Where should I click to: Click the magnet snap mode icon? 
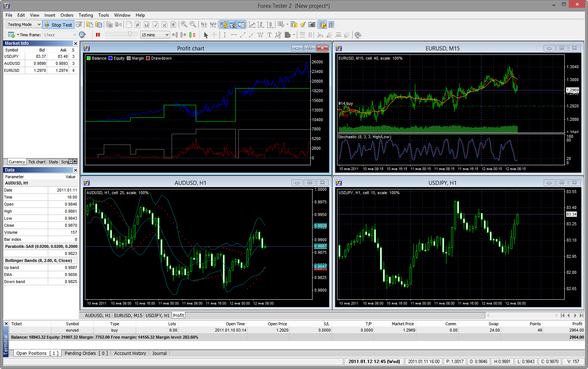click(358, 35)
